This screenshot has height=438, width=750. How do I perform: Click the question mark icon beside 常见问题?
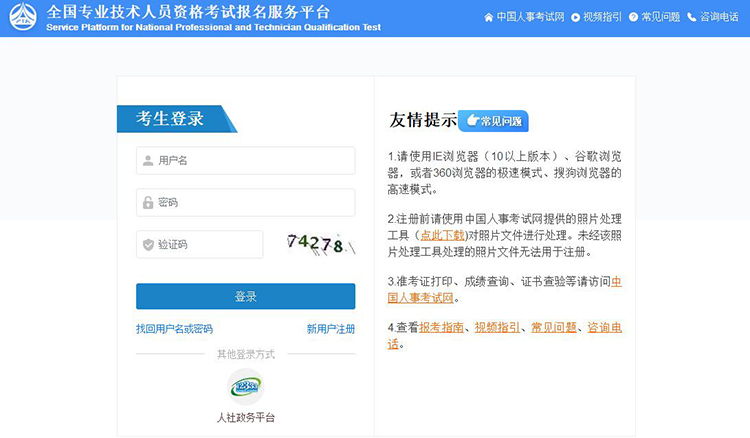click(x=633, y=17)
